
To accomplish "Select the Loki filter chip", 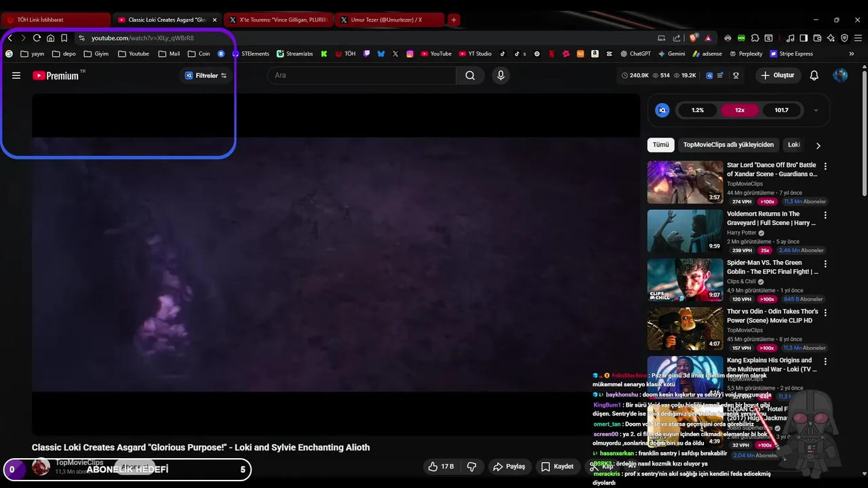I will click(793, 145).
